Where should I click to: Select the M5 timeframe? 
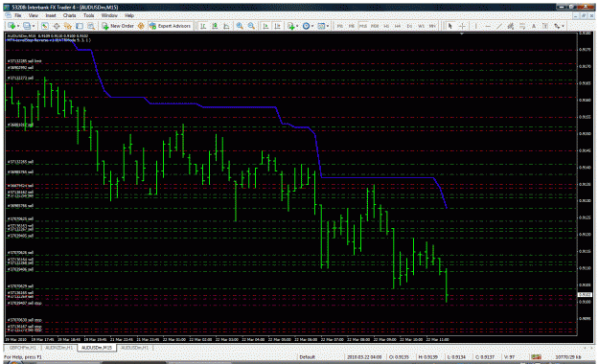pos(352,26)
